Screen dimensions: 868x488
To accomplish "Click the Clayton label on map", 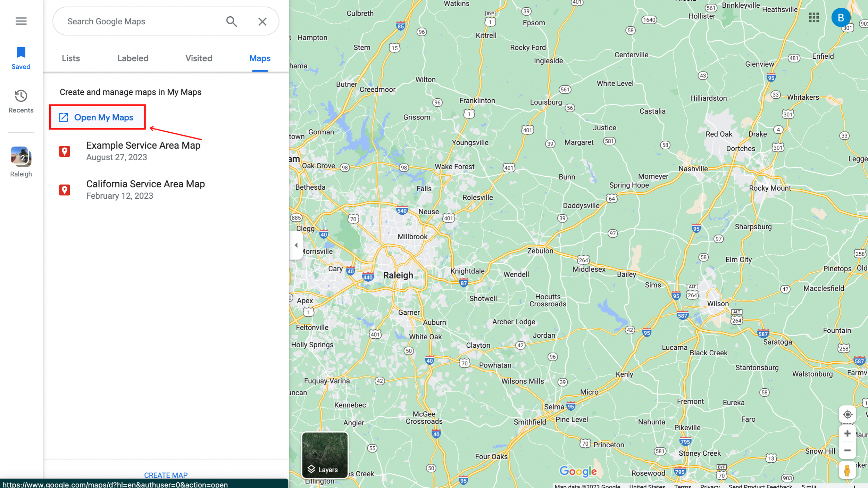I will click(x=478, y=345).
